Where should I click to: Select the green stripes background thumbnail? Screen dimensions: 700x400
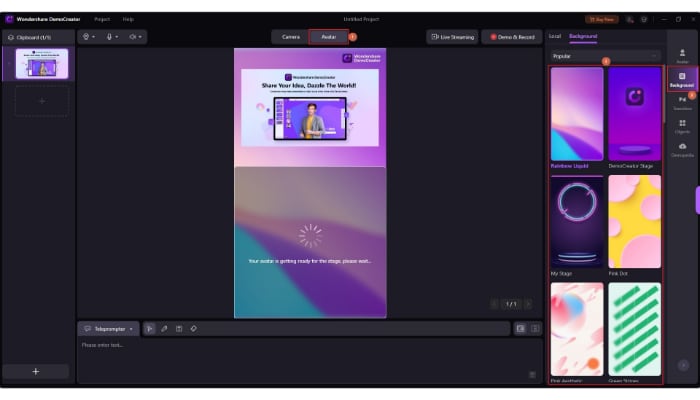pyautogui.click(x=634, y=329)
